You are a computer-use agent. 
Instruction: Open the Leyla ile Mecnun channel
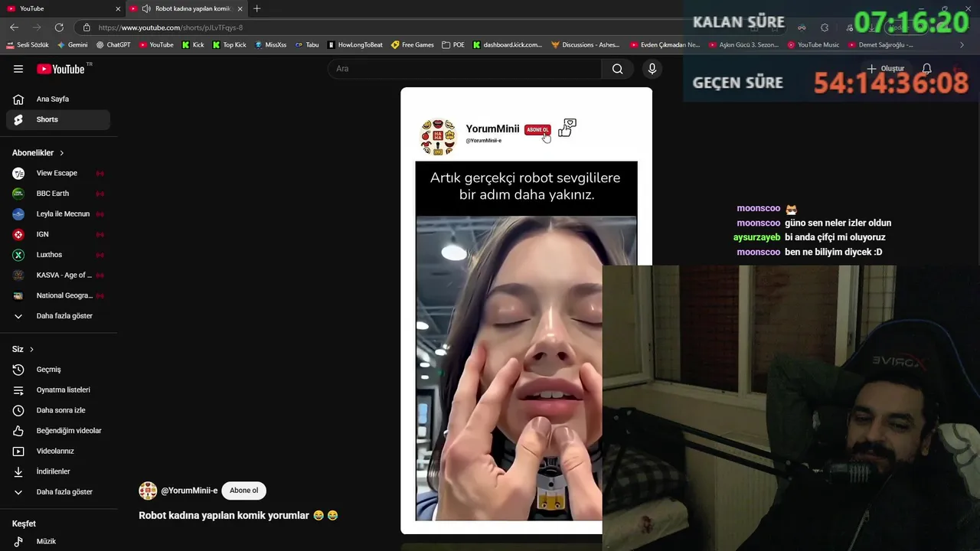click(58, 214)
